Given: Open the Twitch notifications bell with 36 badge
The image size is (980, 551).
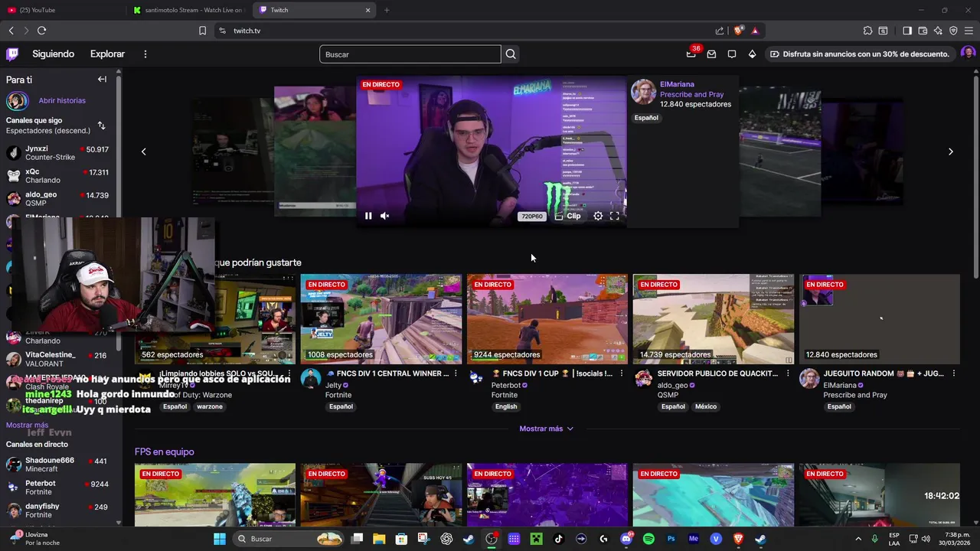Looking at the screenshot, I should (691, 54).
